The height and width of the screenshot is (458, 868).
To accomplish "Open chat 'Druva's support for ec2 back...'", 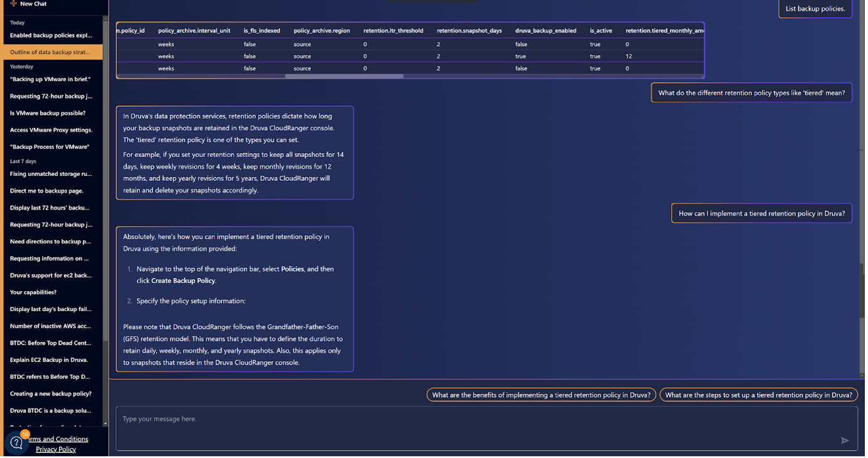I will point(51,275).
